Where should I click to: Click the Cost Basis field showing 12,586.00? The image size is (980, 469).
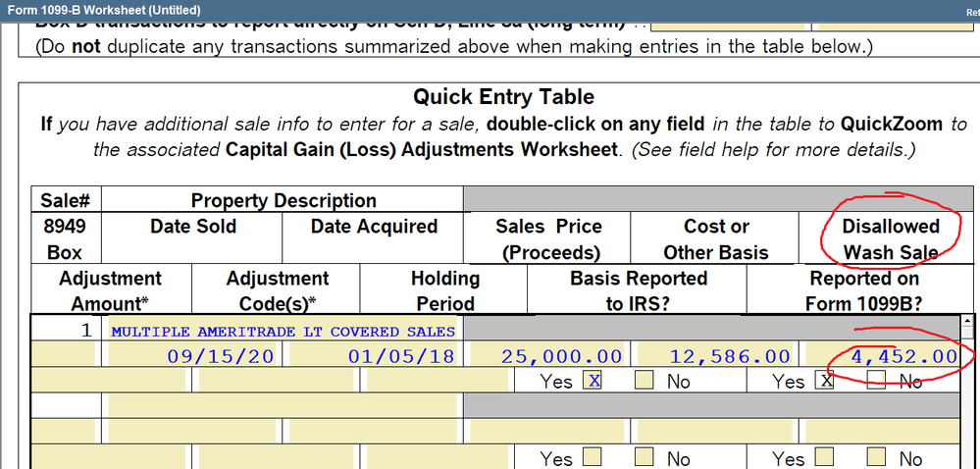click(717, 355)
